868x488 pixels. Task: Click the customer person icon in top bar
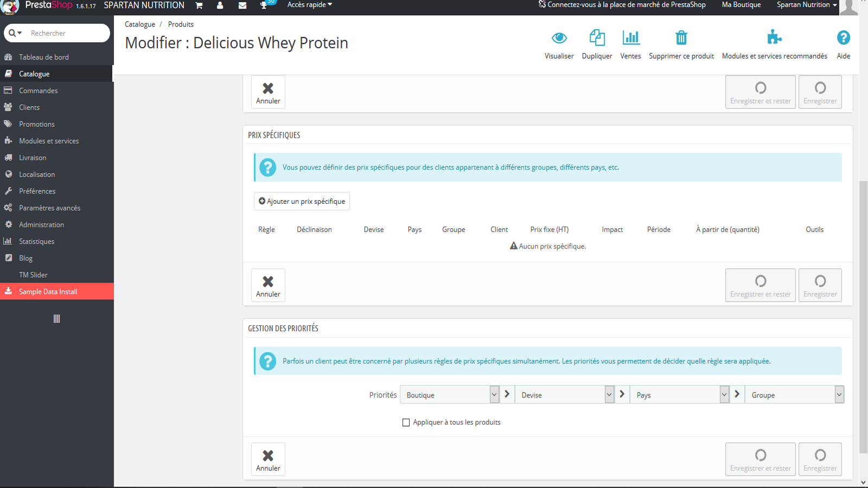pos(220,5)
